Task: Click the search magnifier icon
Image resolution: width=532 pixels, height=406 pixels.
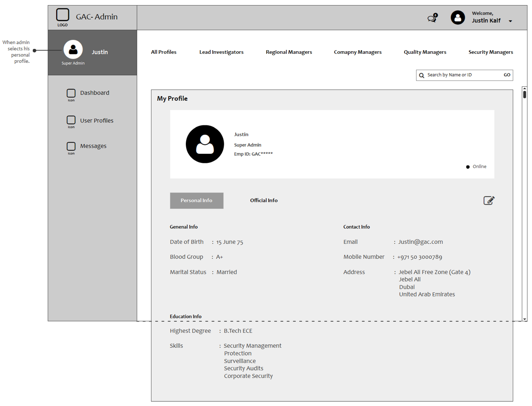Action: coord(421,75)
